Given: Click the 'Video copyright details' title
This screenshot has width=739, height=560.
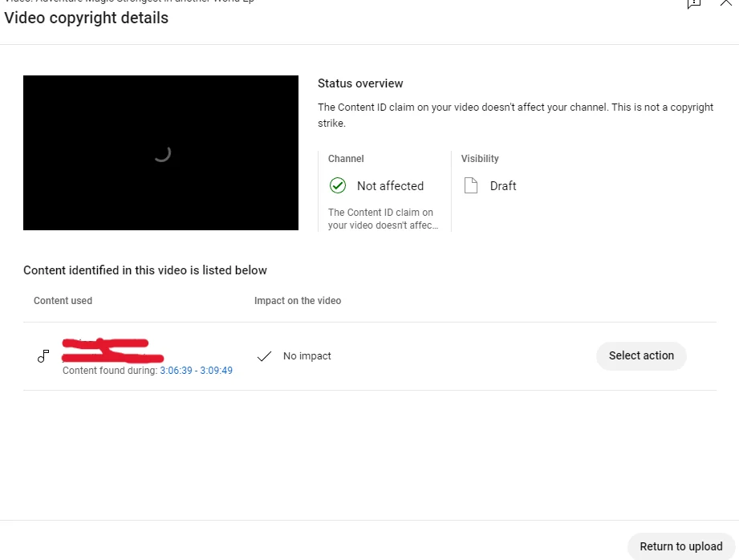Looking at the screenshot, I should tap(86, 18).
